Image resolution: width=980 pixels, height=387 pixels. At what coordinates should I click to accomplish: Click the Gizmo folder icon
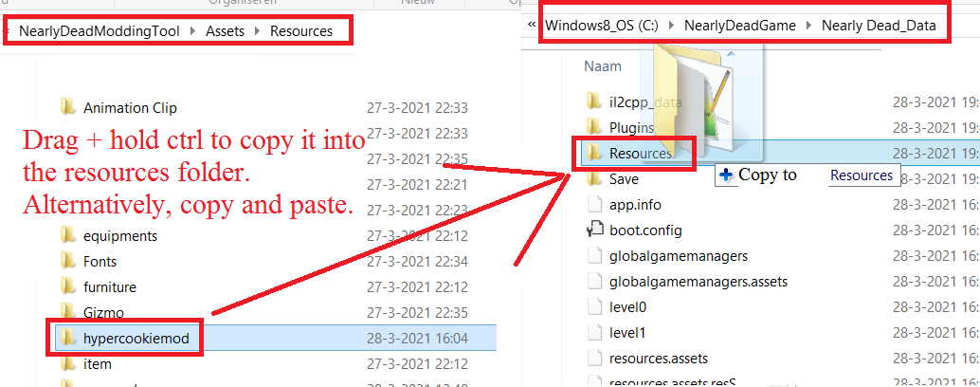(x=68, y=312)
